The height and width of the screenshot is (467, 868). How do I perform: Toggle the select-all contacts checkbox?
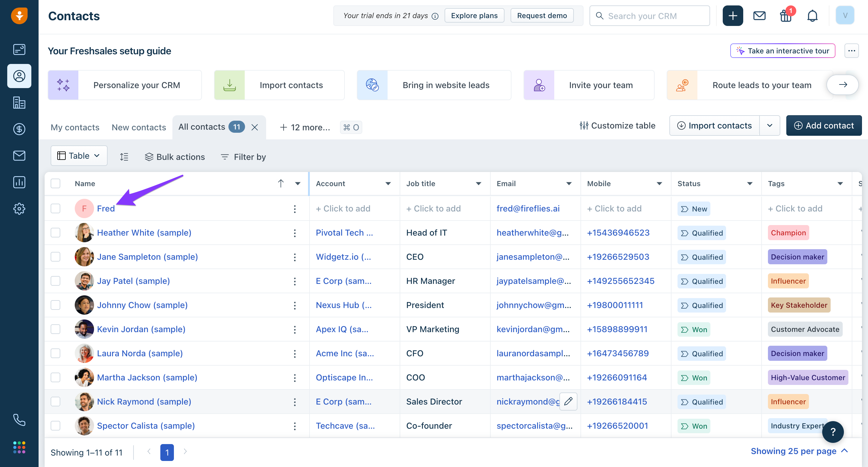click(55, 183)
